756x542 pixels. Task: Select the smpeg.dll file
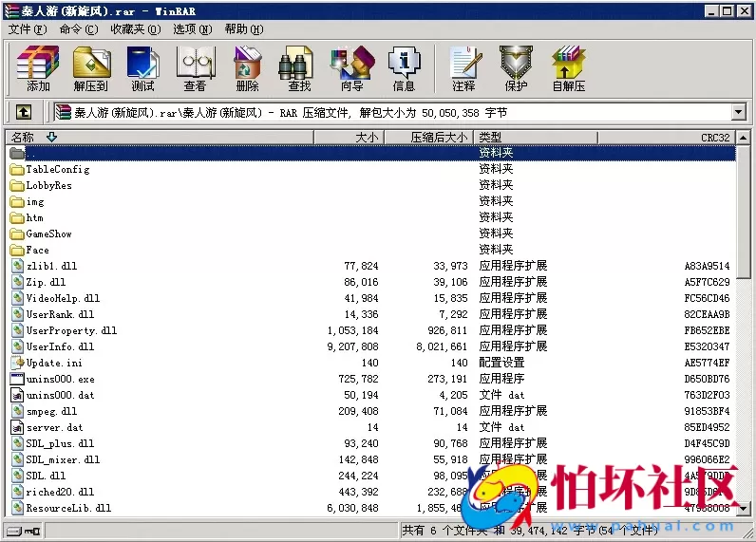(x=44, y=411)
